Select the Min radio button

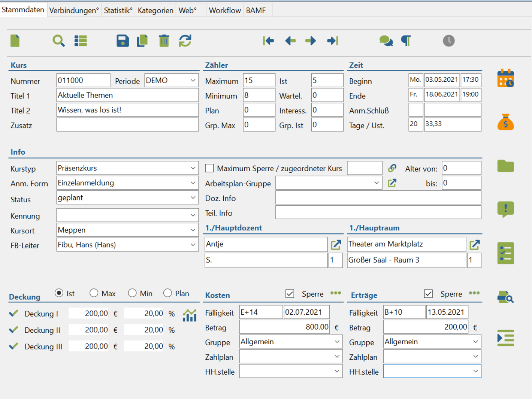[x=132, y=293]
